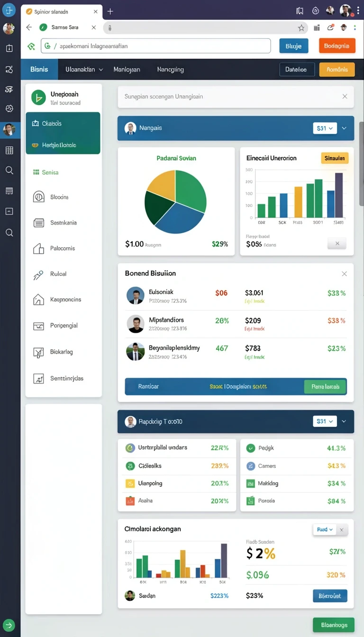Click the green Perre lareals button

[x=325, y=387]
